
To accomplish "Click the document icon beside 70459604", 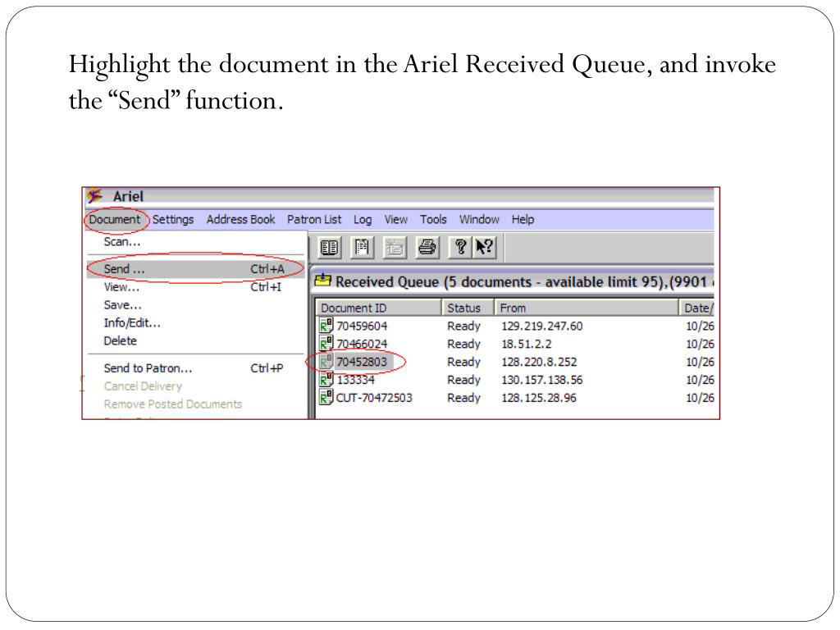I will [326, 326].
